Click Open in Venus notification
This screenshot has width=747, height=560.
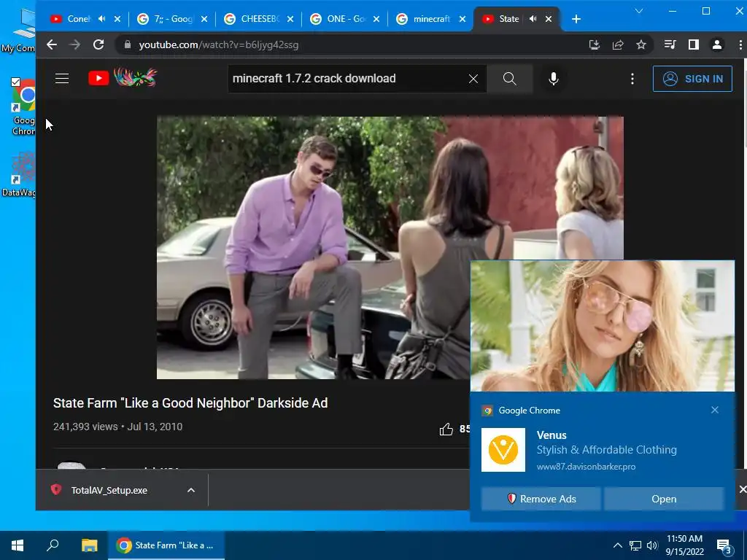click(664, 499)
